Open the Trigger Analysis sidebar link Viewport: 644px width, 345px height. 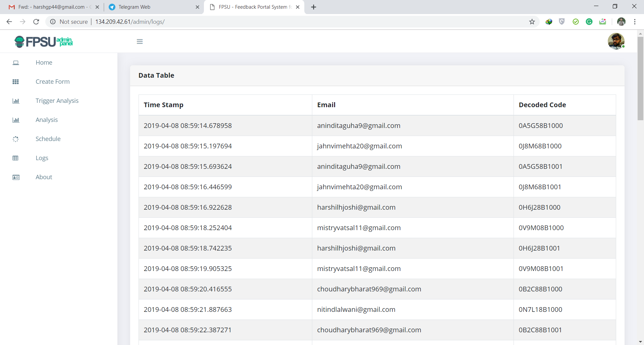tap(57, 101)
